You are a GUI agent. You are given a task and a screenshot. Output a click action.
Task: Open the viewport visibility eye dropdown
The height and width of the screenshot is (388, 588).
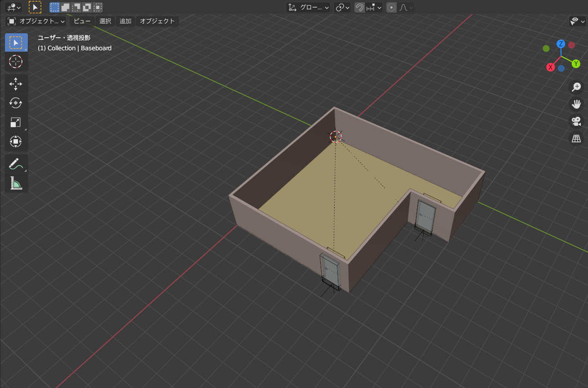click(x=577, y=21)
